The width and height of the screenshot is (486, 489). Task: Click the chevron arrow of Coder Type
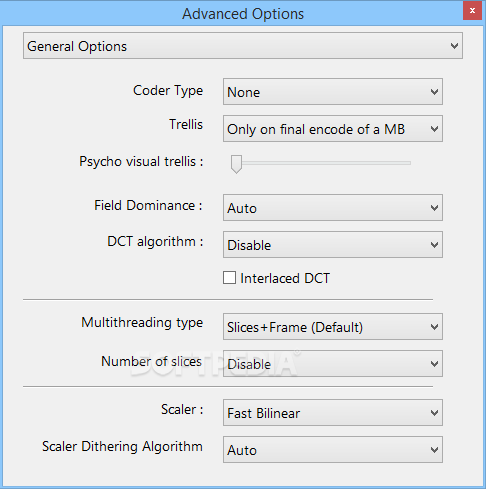pos(434,92)
